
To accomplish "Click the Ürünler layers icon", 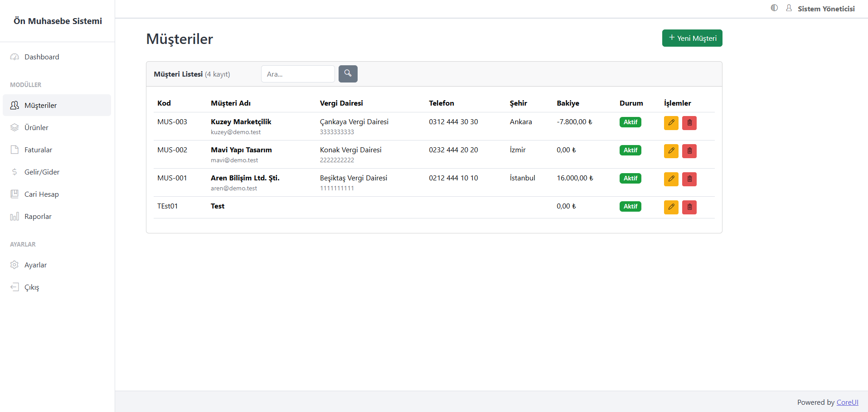I will [x=15, y=127].
